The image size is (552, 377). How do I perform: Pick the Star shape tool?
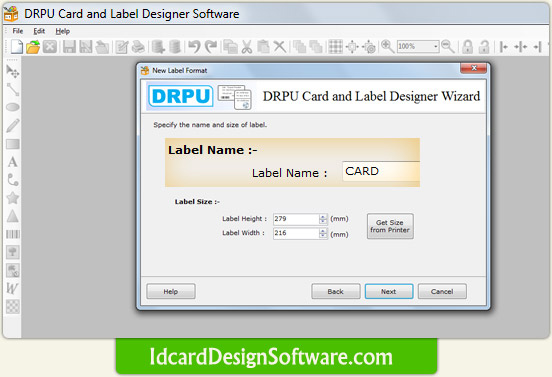(x=13, y=198)
